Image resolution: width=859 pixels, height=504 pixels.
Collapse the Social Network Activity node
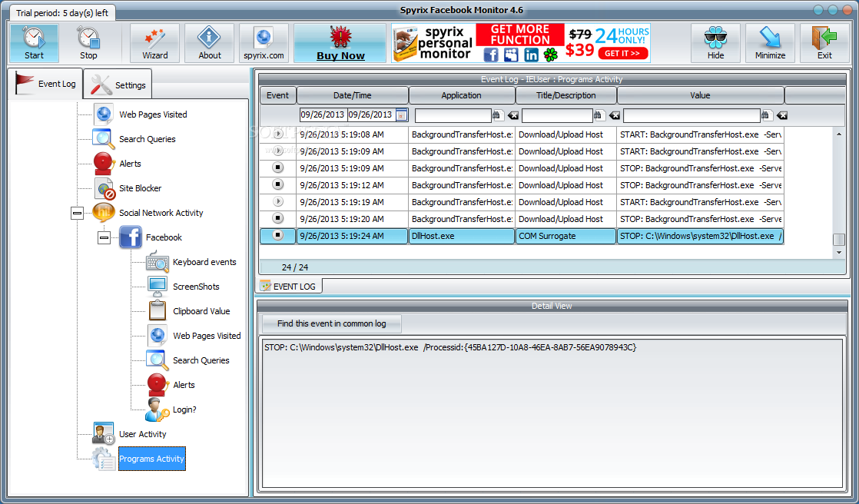coord(78,213)
